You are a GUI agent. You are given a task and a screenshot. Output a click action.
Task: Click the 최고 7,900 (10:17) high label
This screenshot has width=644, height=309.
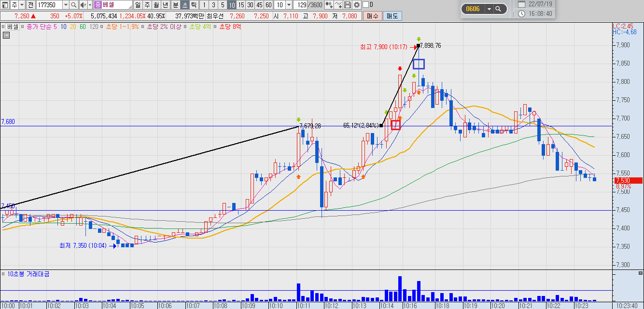point(384,47)
